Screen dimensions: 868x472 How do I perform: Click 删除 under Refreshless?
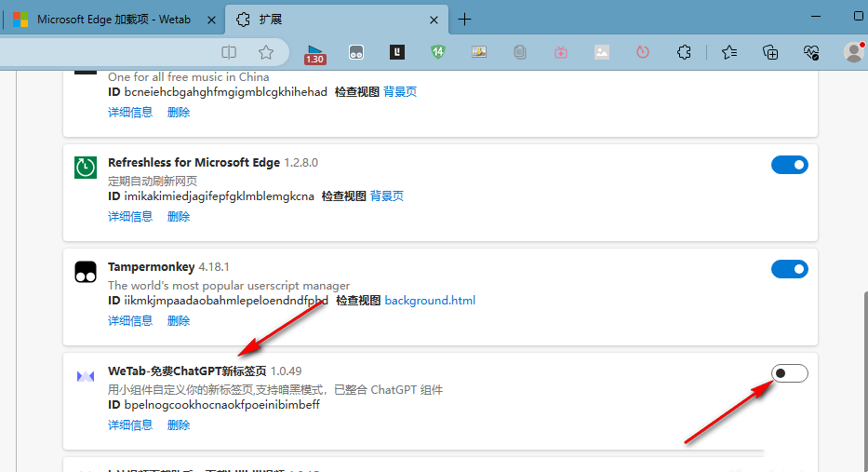click(x=179, y=216)
